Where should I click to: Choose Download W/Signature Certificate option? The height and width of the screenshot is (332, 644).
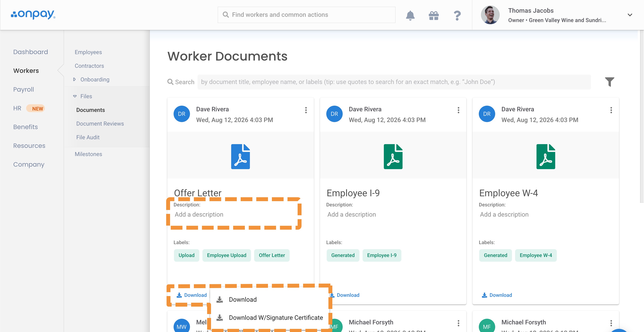click(x=270, y=318)
